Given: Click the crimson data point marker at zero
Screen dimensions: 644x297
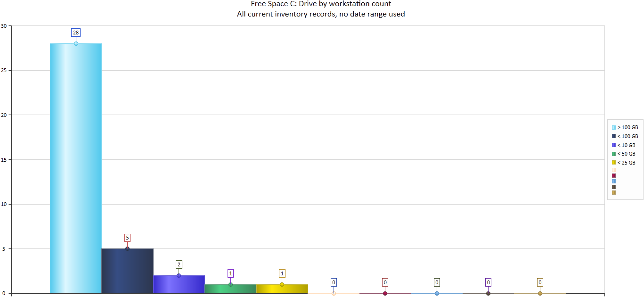Looking at the screenshot, I should coord(385,293).
